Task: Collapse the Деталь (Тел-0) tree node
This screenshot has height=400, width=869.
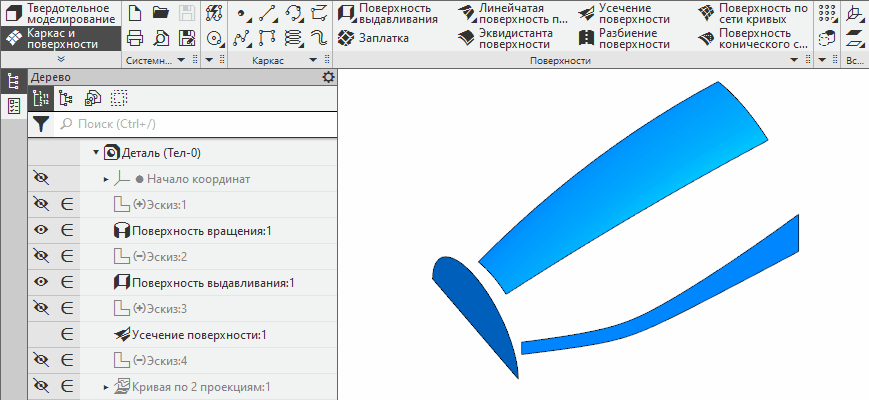Action: (x=97, y=152)
